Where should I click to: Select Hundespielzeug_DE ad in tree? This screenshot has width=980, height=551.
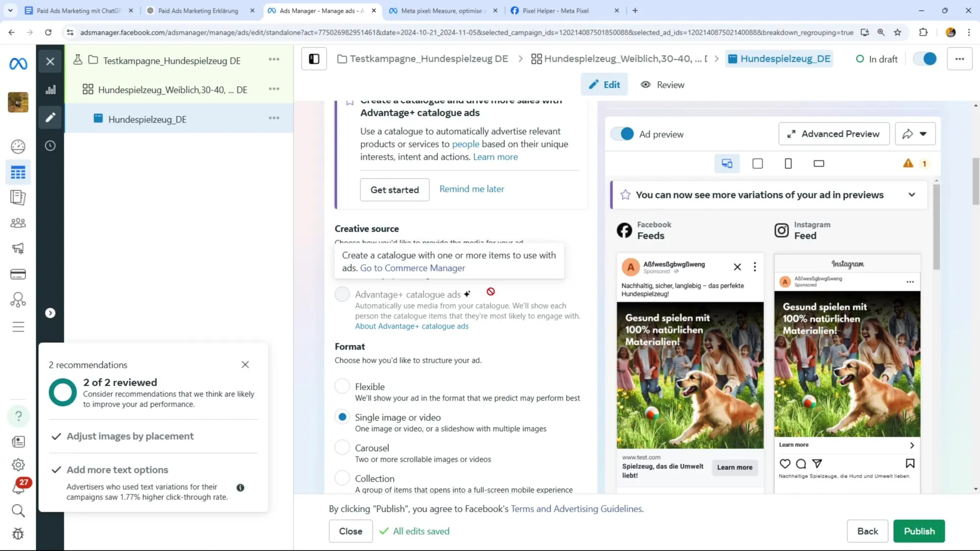tap(147, 119)
